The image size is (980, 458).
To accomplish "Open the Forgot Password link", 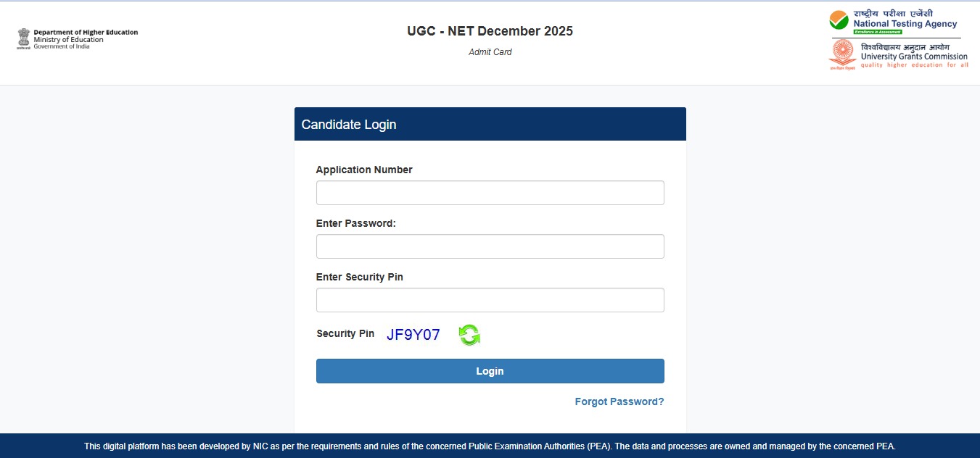I will coord(619,401).
